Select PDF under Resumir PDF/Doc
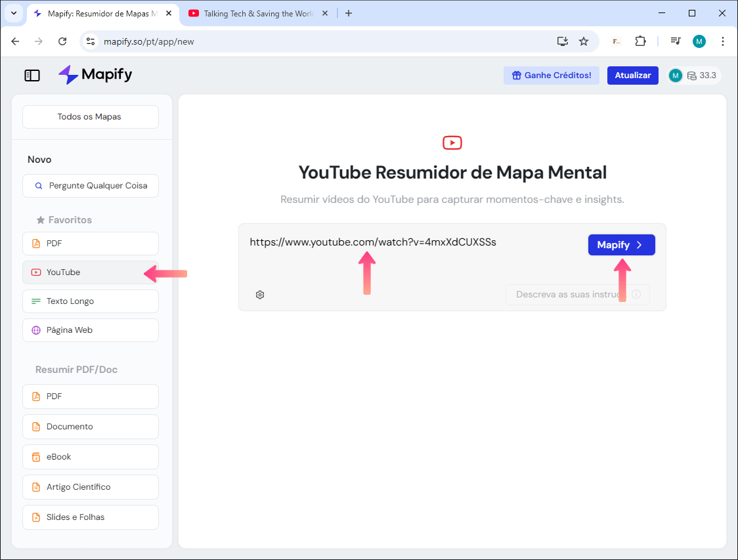This screenshot has height=560, width=738. [x=91, y=397]
